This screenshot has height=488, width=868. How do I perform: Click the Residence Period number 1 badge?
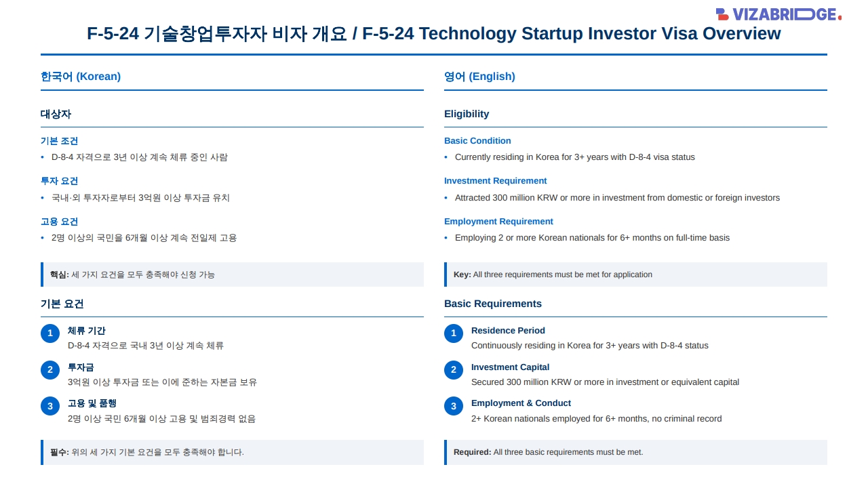(x=454, y=333)
